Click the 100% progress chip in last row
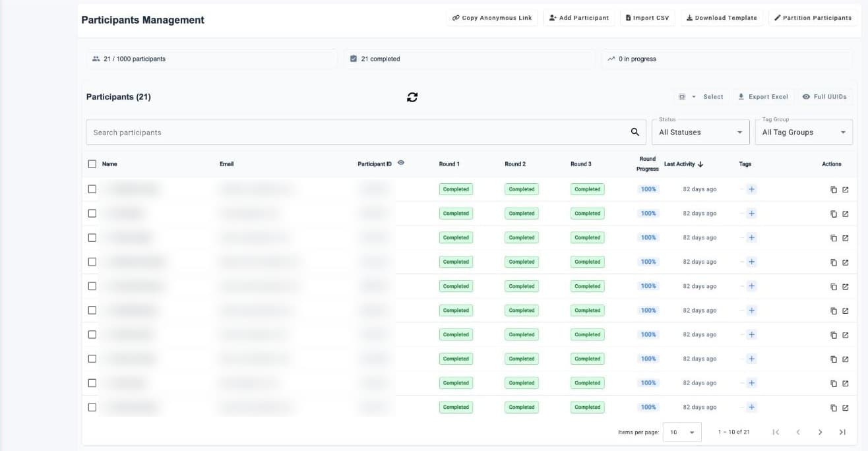The width and height of the screenshot is (868, 451). pyautogui.click(x=648, y=407)
